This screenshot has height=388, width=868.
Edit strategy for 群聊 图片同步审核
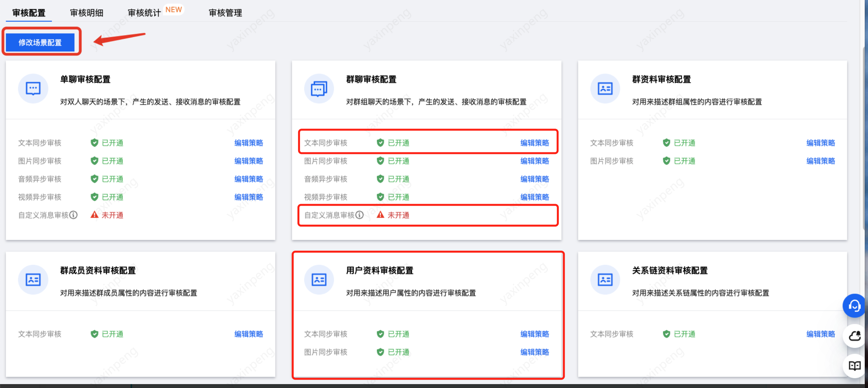pos(535,161)
